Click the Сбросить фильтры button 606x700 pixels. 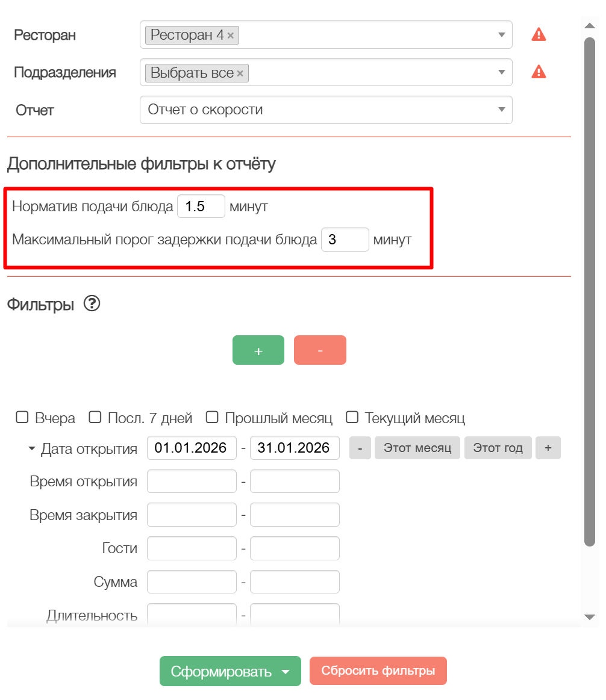click(x=378, y=671)
